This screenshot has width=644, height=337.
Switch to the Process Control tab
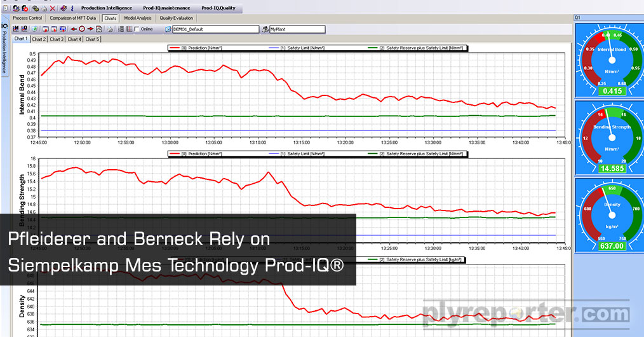[27, 18]
